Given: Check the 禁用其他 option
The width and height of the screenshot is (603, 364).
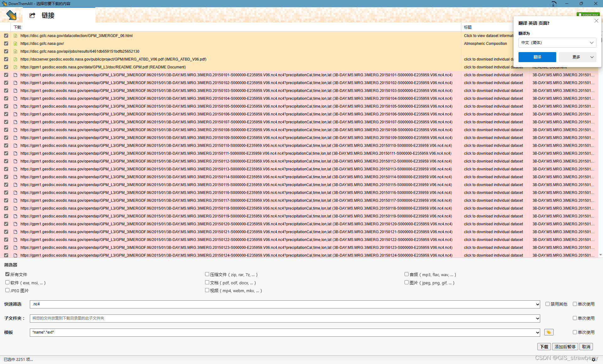Looking at the screenshot, I should pyautogui.click(x=547, y=304).
